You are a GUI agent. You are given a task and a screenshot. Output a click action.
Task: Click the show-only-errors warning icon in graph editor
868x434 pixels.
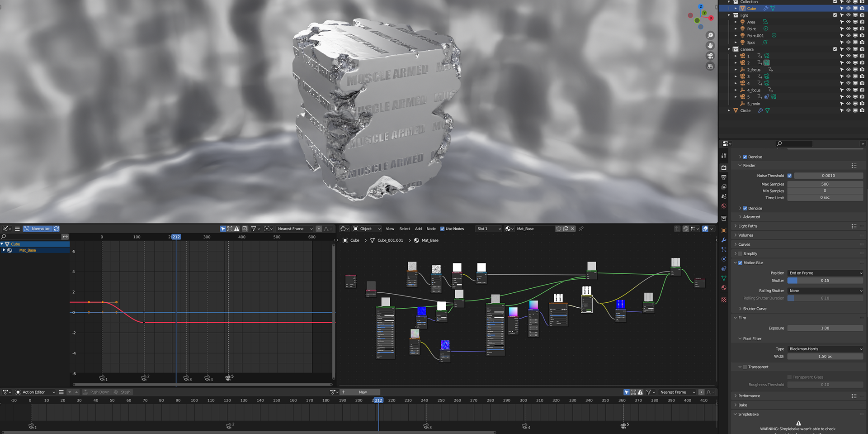(x=236, y=229)
